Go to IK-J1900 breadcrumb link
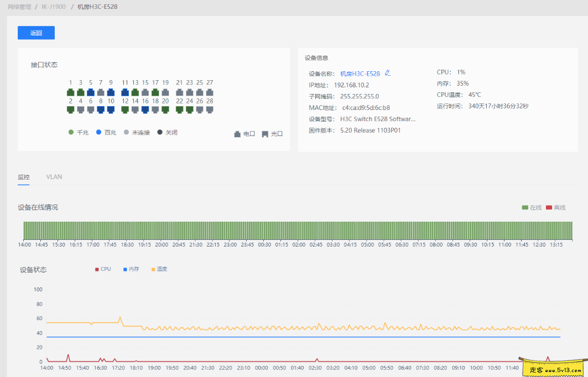Viewport: 588px width, 377px height. click(54, 7)
